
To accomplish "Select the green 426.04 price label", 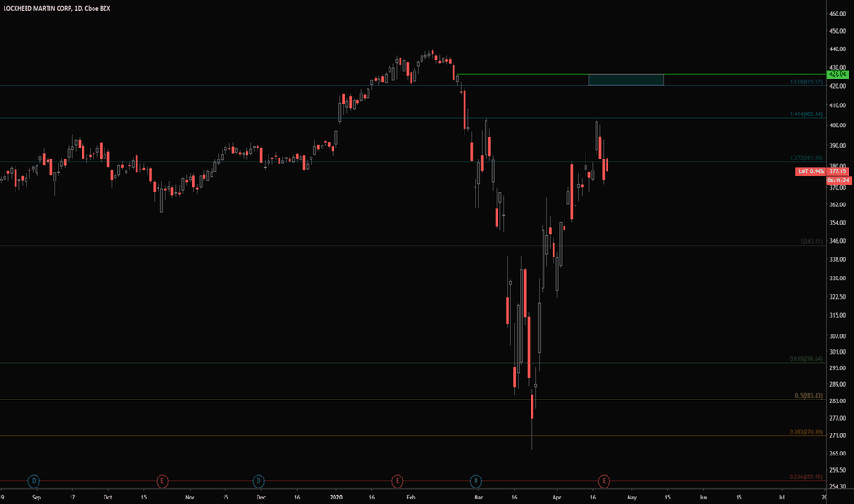I will point(838,74).
